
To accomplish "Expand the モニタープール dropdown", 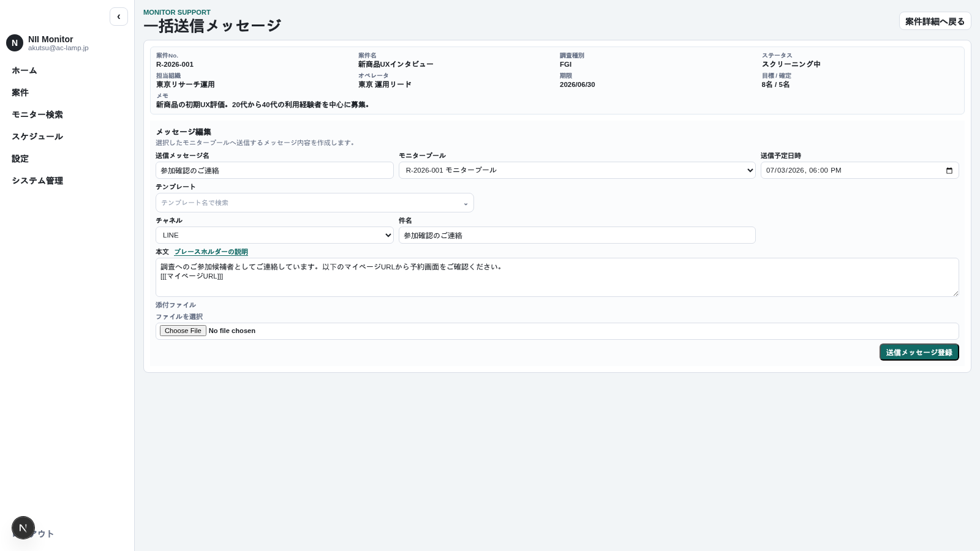I will 577,170.
